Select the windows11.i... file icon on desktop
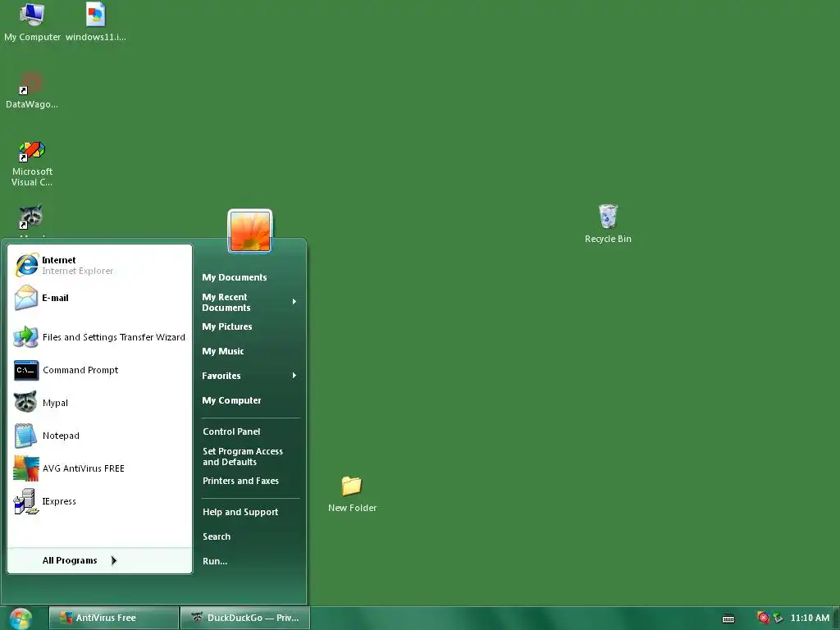Image resolution: width=840 pixels, height=630 pixels. tap(96, 21)
